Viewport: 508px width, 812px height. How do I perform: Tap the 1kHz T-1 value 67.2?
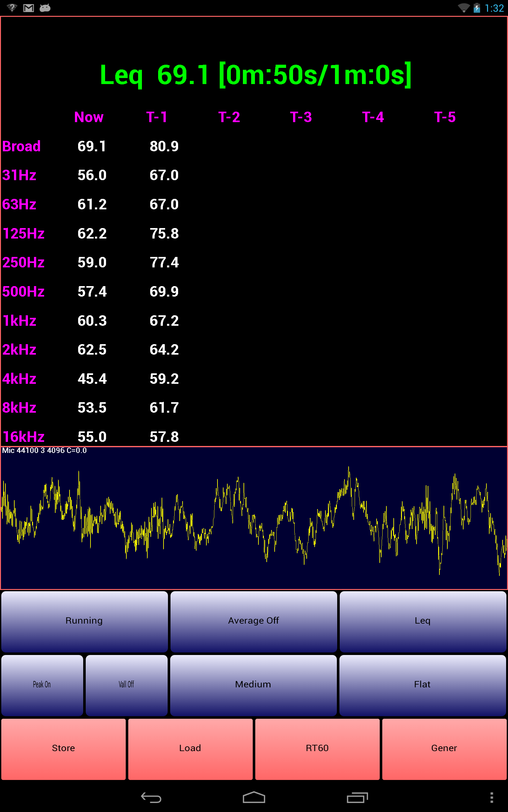[x=164, y=321]
